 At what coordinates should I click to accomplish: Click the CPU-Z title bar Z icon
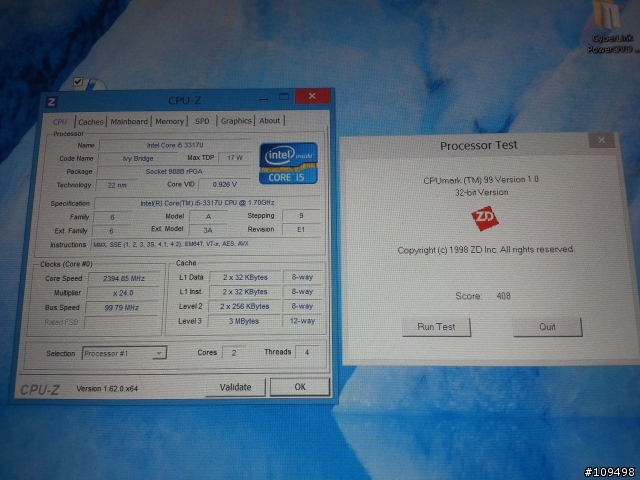51,102
